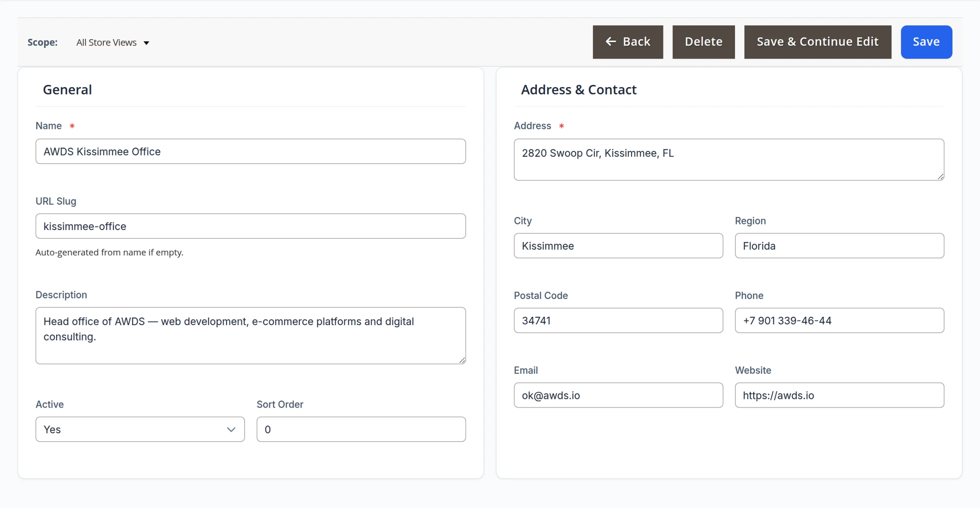Open the All Store Views scope dropdown

(113, 43)
